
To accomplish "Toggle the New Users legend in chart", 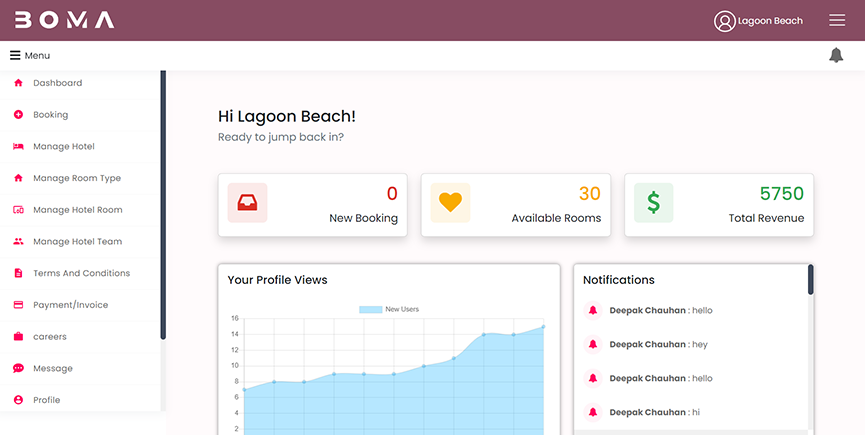I will (x=389, y=309).
